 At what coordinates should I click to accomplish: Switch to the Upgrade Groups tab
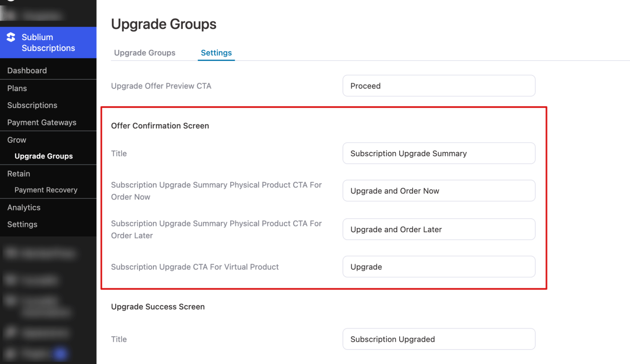tap(144, 53)
